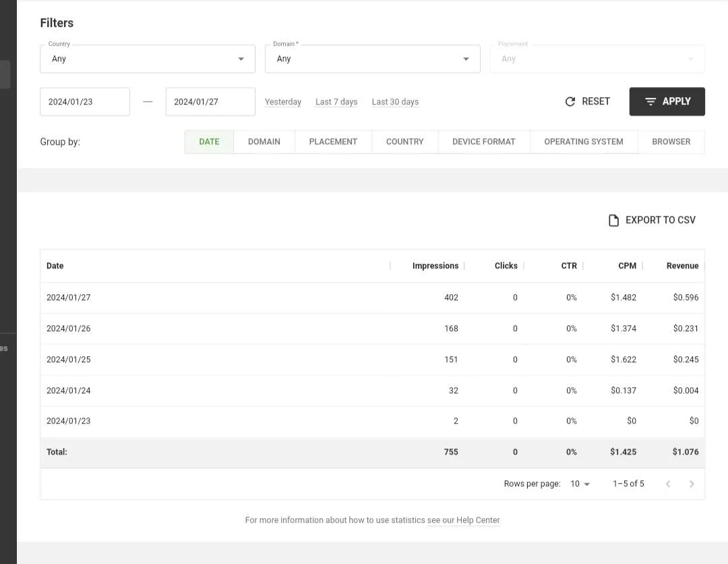Group results by Country

click(x=405, y=142)
